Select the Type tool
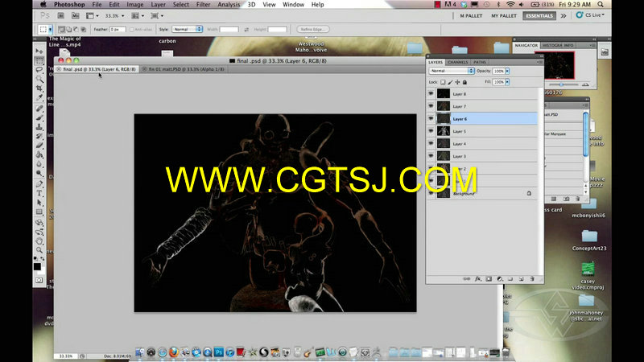Screen dimensions: 644x362 (39, 193)
